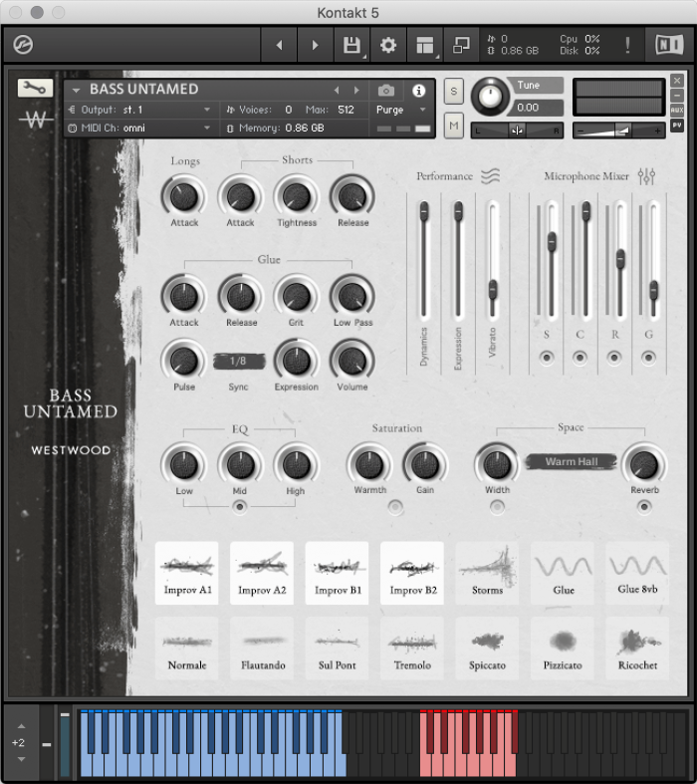Viewport: 697px width, 784px height.
Task: Open the Output st. 1 dropdown
Action: (x=139, y=110)
